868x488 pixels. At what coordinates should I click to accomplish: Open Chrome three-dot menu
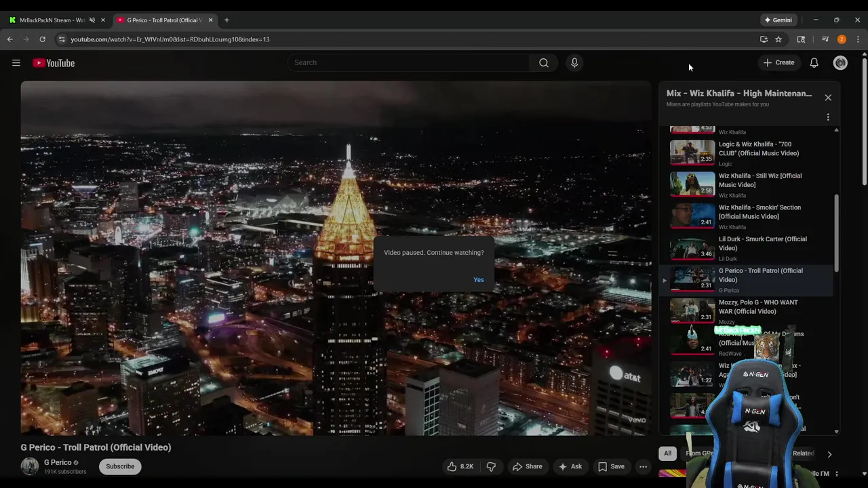pos(858,39)
